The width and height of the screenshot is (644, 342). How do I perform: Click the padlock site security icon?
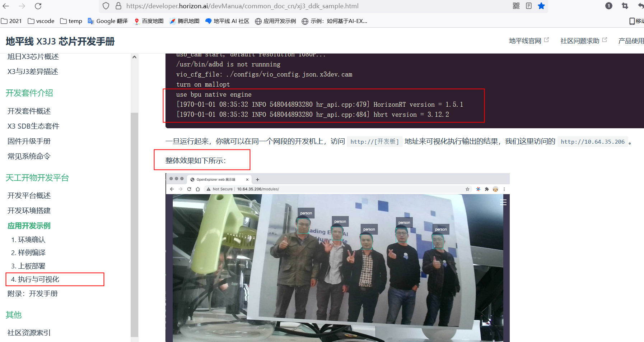click(118, 6)
